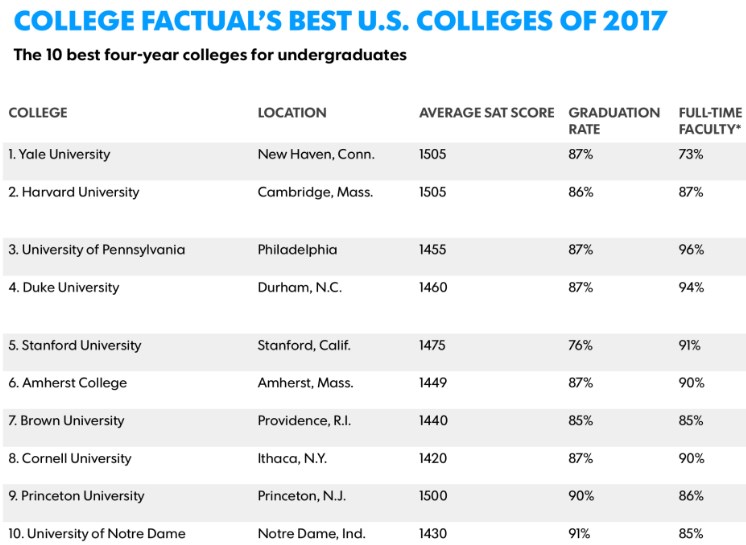Select Brown University in the table
746x545 pixels.
click(68, 421)
